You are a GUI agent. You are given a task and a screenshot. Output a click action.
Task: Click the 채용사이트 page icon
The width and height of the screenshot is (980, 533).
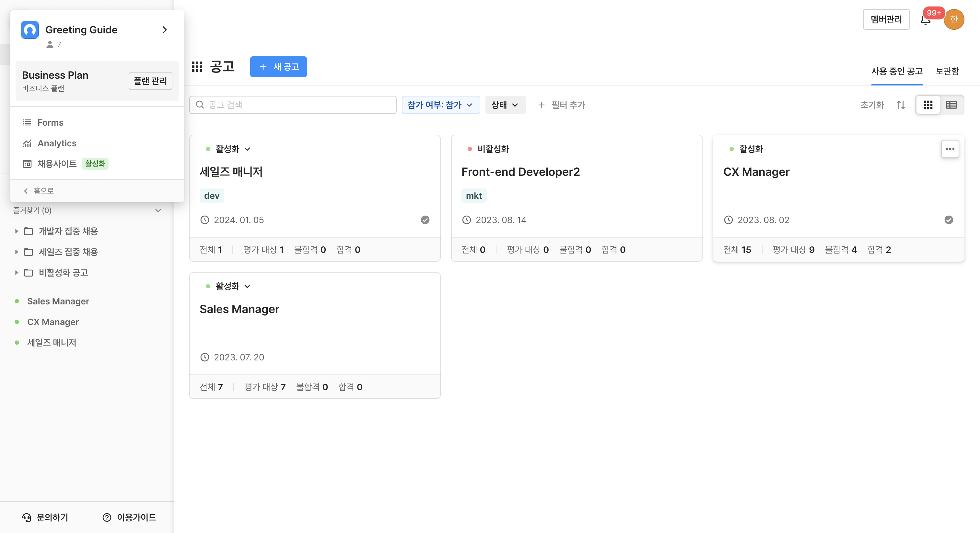(27, 164)
